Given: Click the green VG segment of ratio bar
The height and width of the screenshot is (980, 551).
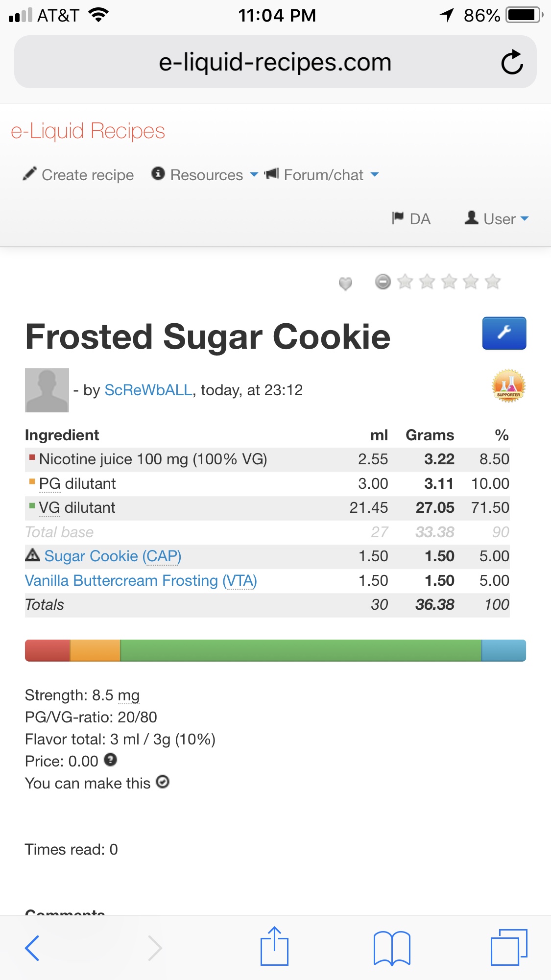Looking at the screenshot, I should tap(301, 650).
